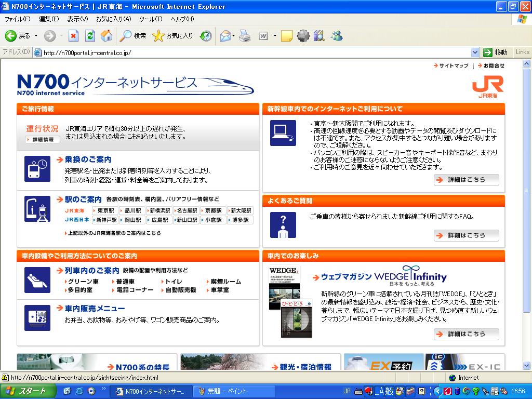Expand the address bar dropdown

click(475, 52)
